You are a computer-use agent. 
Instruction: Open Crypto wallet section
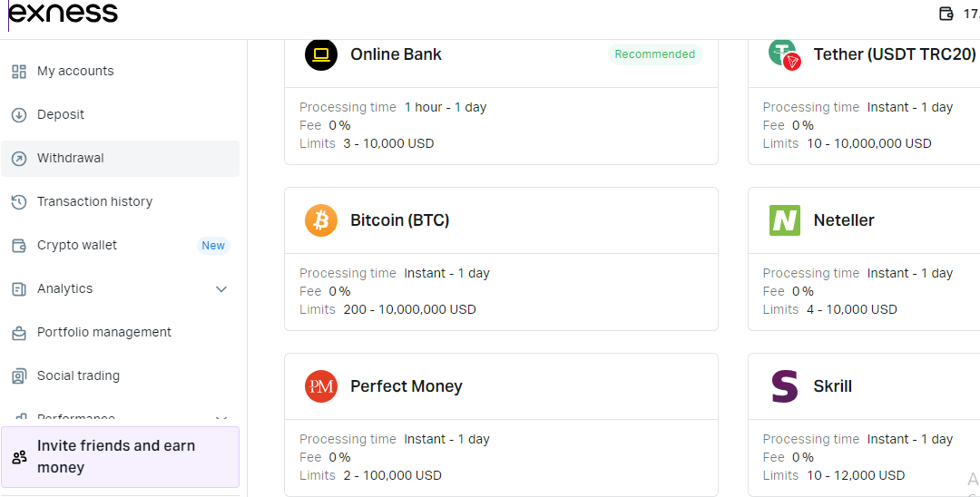pyautogui.click(x=77, y=246)
